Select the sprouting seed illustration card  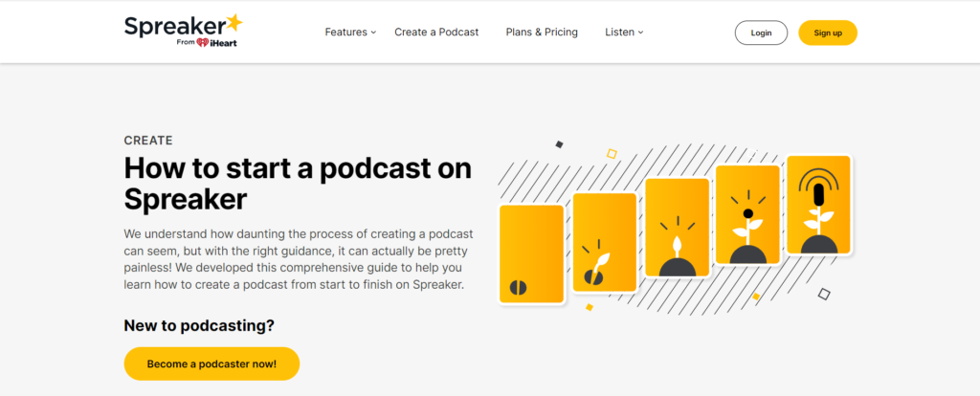click(x=605, y=242)
